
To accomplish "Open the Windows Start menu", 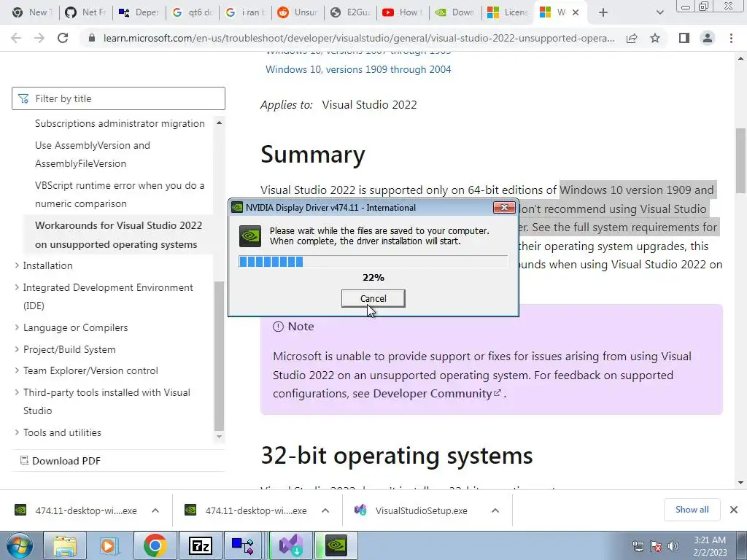I will point(19,545).
